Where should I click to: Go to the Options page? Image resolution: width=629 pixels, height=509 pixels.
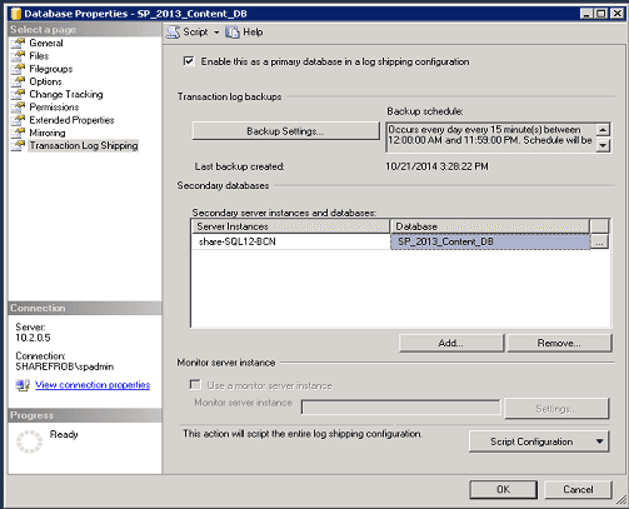45,81
